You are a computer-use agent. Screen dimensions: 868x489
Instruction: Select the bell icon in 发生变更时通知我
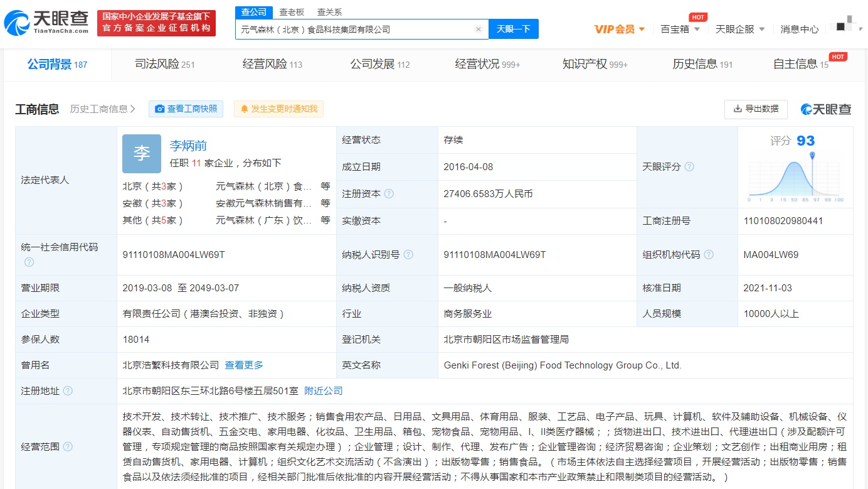click(244, 109)
